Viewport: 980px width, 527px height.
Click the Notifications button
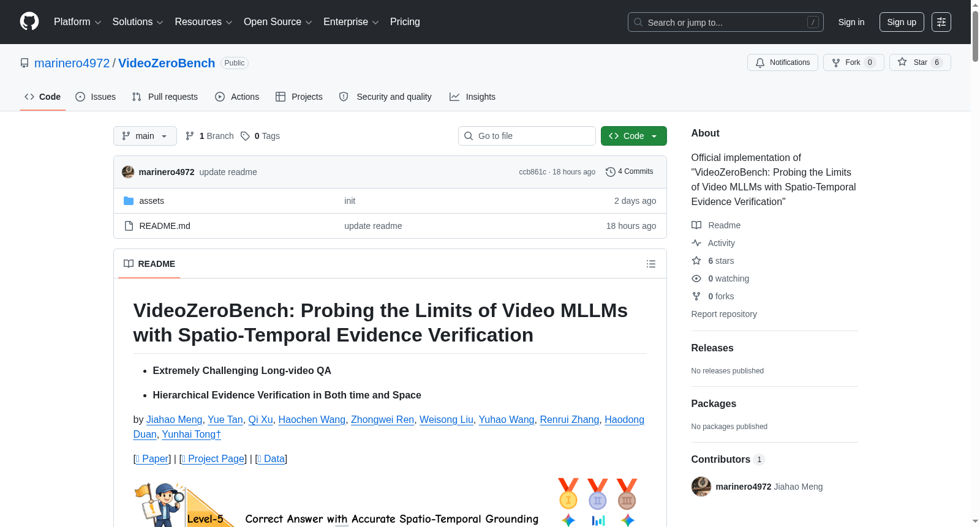783,62
